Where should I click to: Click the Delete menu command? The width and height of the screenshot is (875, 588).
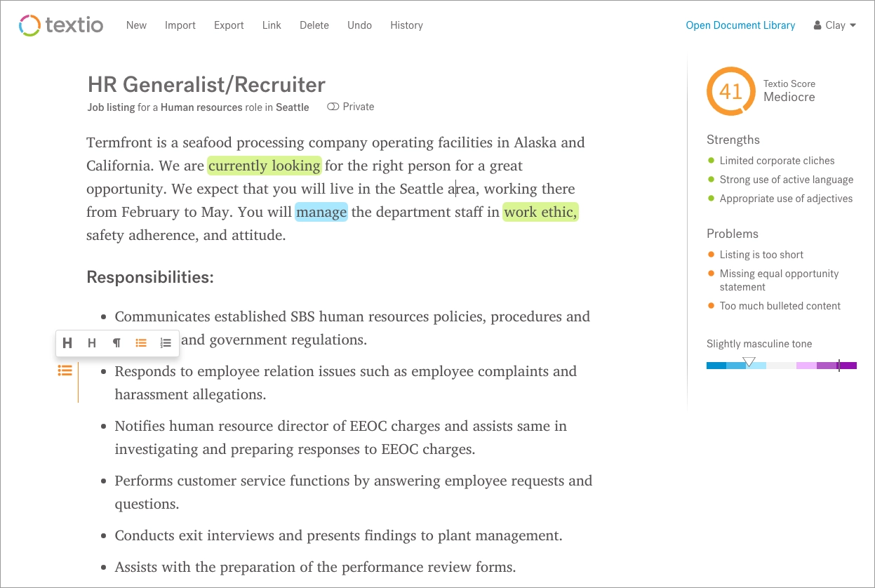(314, 25)
